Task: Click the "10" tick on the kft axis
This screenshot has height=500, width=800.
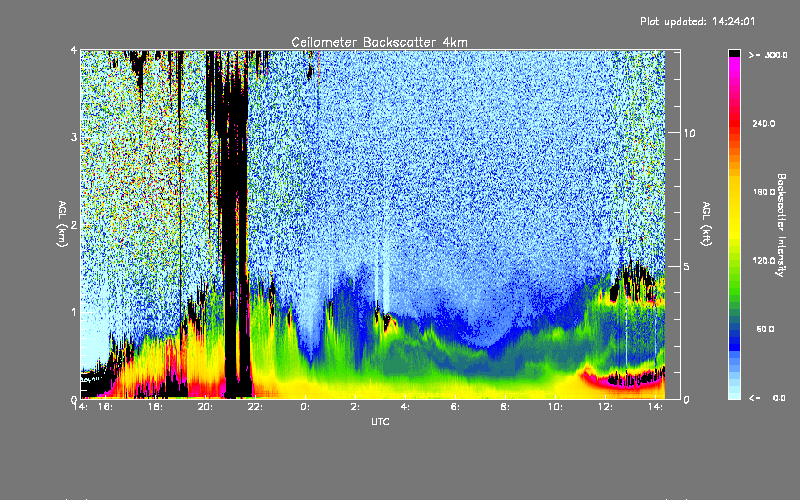Action: point(689,133)
